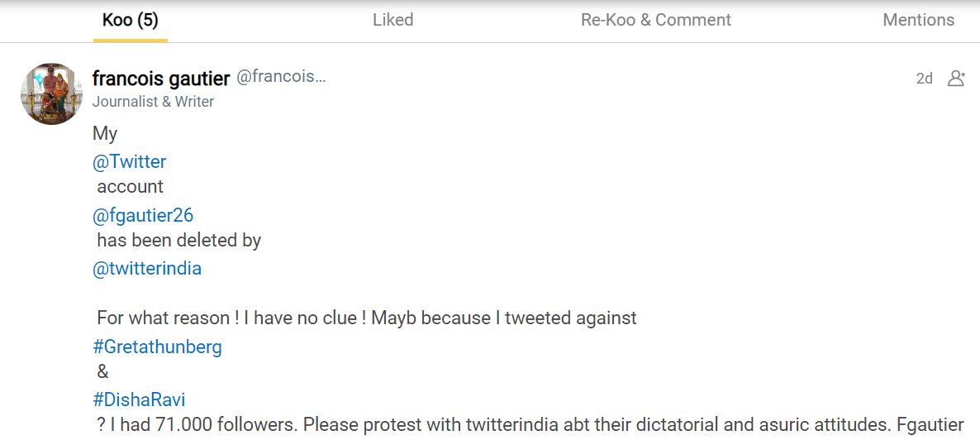Open the @francois… handle link
The height and width of the screenshot is (445, 980).
click(x=281, y=77)
